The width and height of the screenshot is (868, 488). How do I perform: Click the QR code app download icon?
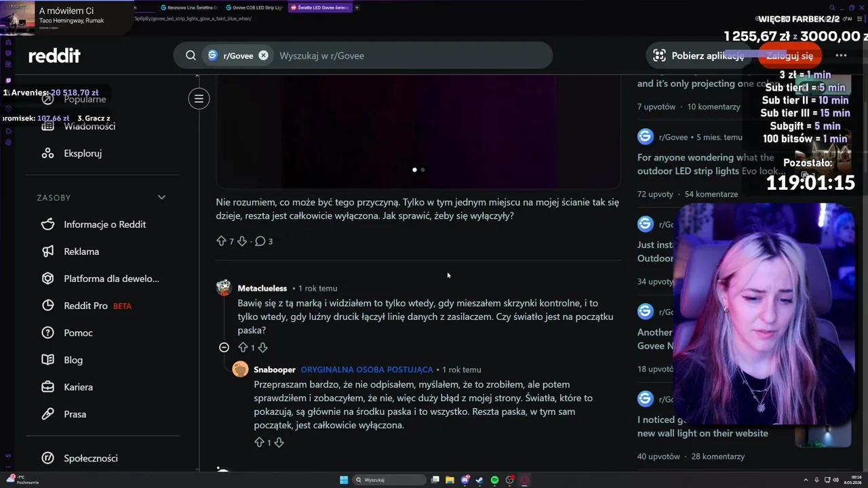click(x=659, y=56)
